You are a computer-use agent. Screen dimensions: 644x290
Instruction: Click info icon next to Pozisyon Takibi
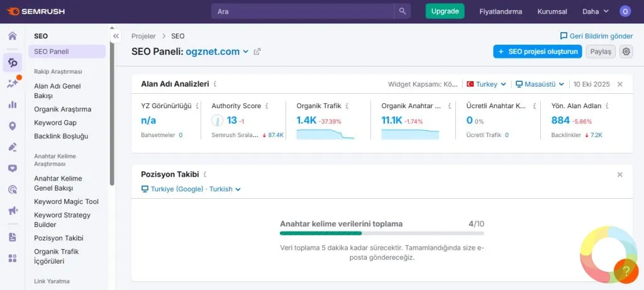(205, 174)
